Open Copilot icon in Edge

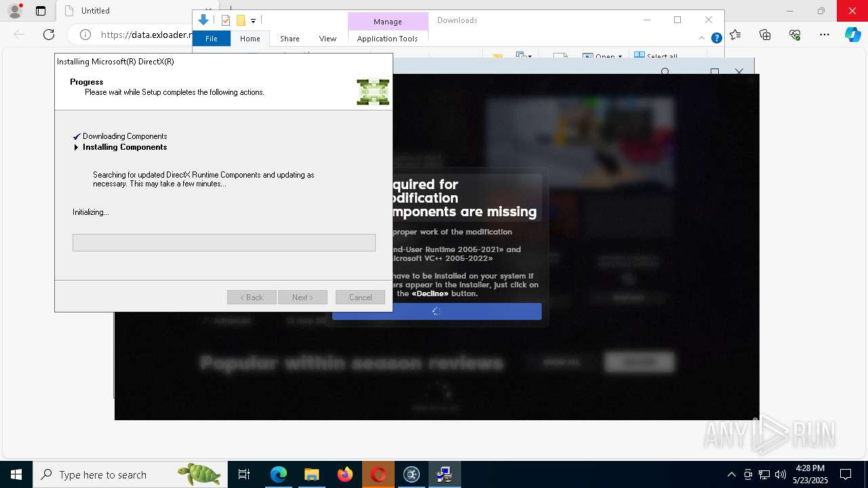pyautogui.click(x=852, y=35)
